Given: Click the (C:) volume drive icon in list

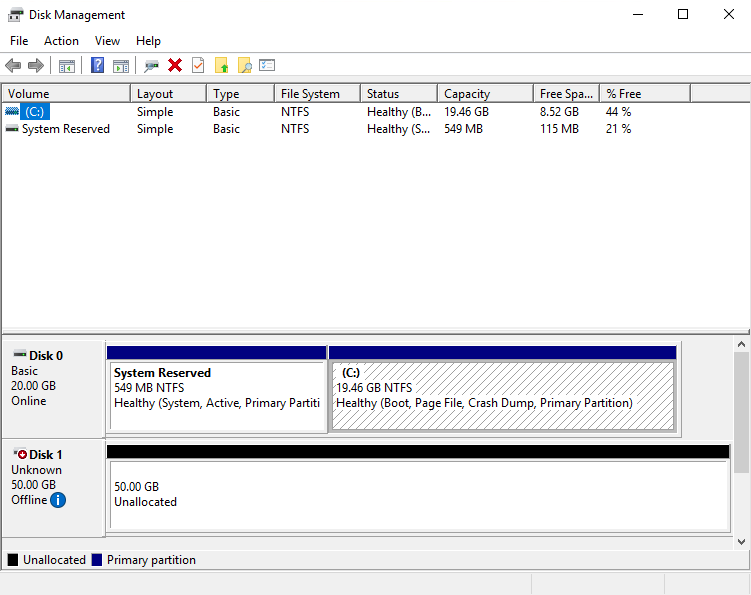Looking at the screenshot, I should (12, 112).
